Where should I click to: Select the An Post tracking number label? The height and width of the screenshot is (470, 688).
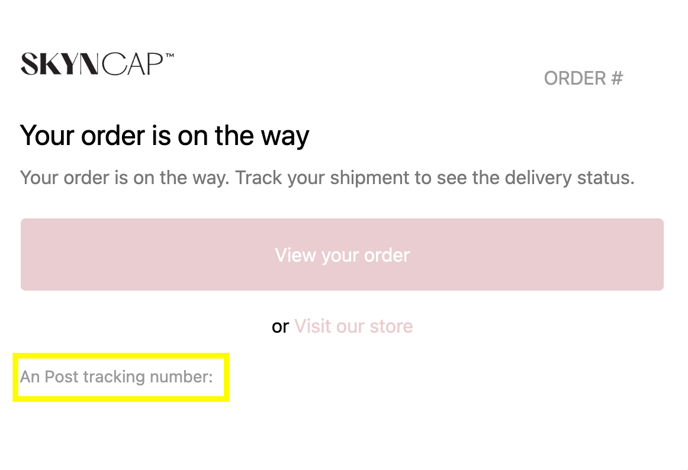[116, 377]
